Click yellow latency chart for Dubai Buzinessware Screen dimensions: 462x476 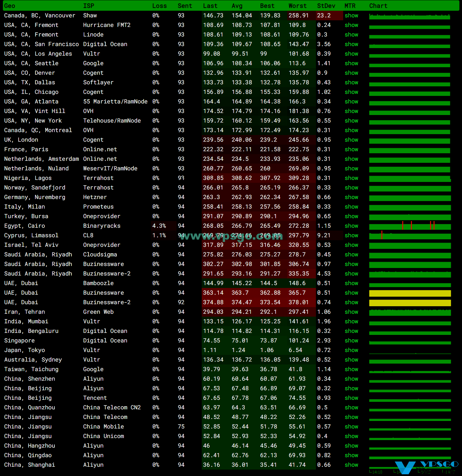click(410, 293)
